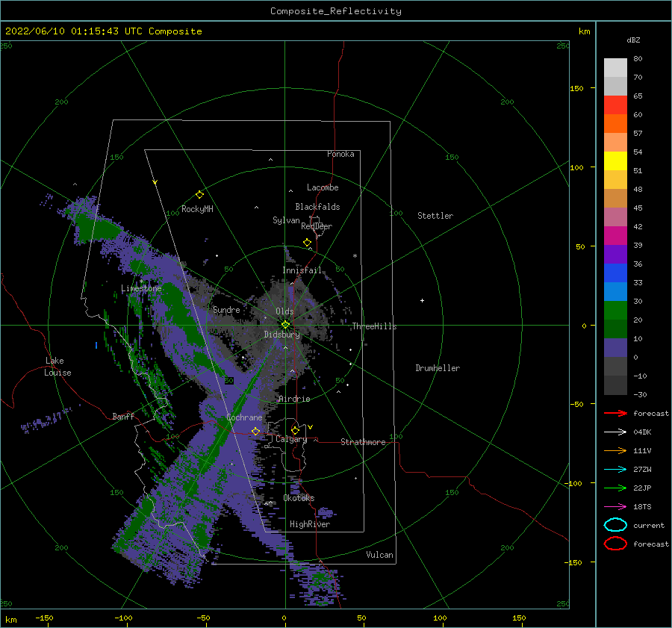Image resolution: width=672 pixels, height=628 pixels.
Task: Select the HighRiver label
Action: tap(310, 524)
